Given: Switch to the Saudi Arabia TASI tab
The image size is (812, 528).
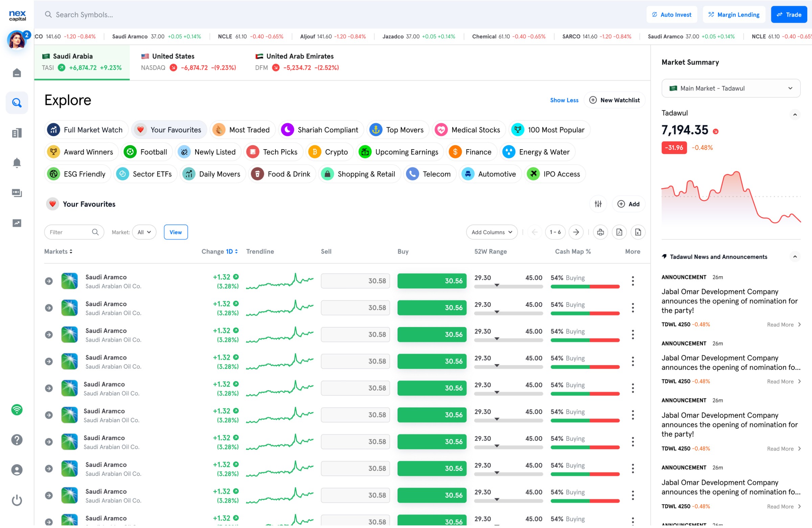Looking at the screenshot, I should (82, 63).
